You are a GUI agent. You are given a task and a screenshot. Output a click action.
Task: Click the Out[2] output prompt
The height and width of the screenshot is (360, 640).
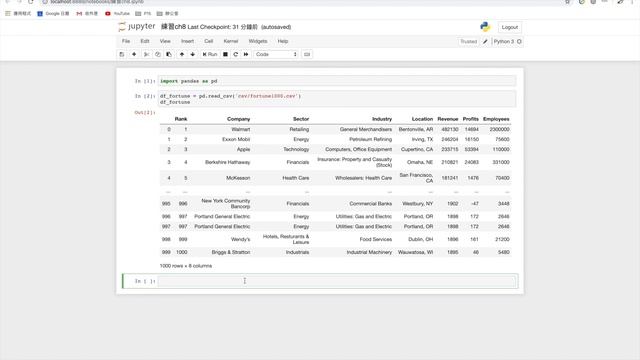click(145, 113)
